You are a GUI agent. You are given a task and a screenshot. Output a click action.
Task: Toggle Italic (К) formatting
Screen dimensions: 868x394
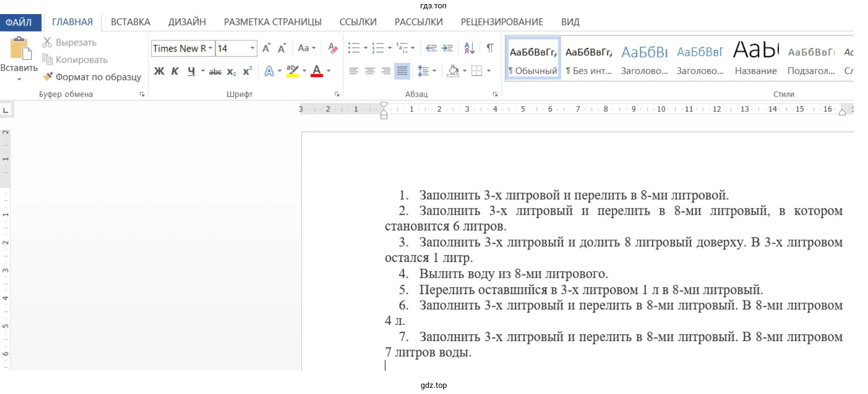[x=175, y=71]
